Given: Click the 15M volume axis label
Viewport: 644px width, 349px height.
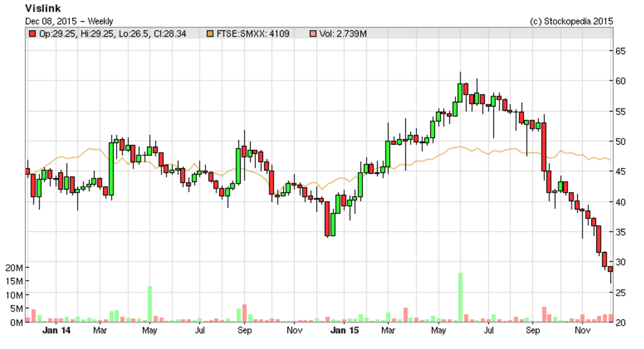Looking at the screenshot, I should click(x=14, y=281).
